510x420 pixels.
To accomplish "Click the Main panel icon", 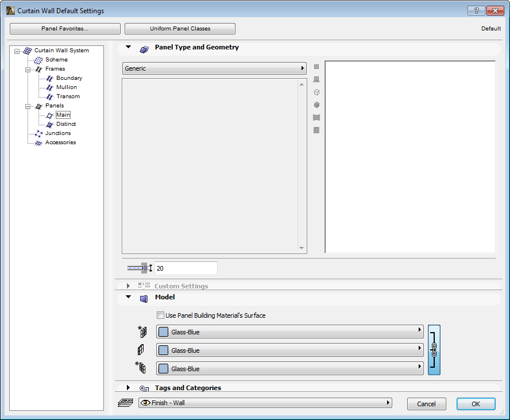I will pyautogui.click(x=49, y=115).
